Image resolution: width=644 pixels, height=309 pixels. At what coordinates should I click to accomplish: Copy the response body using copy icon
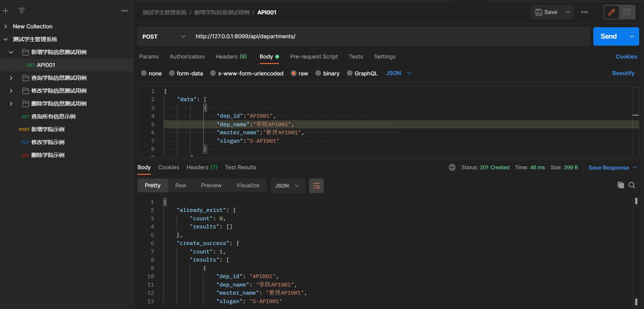[x=621, y=185]
